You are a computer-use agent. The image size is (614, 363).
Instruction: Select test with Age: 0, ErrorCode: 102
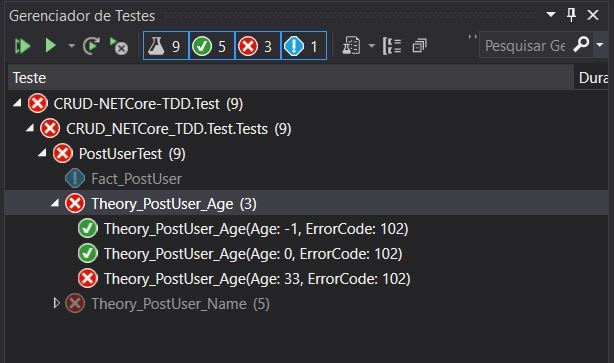pos(307,254)
